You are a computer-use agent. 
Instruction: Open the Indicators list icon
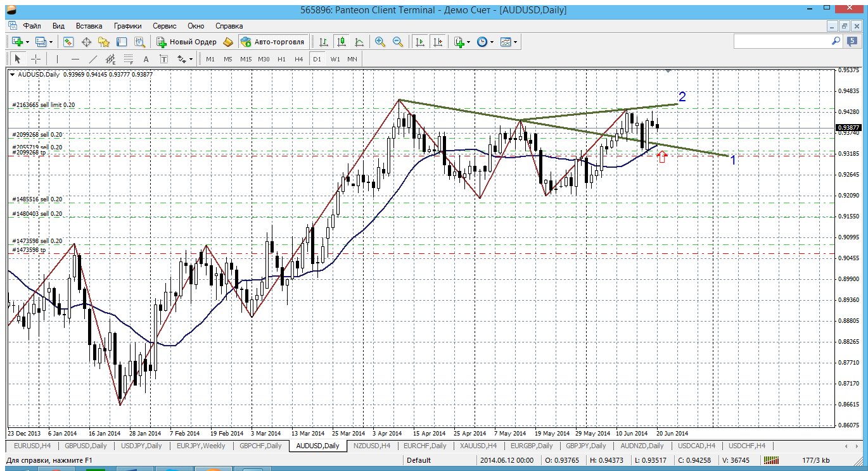(459, 42)
